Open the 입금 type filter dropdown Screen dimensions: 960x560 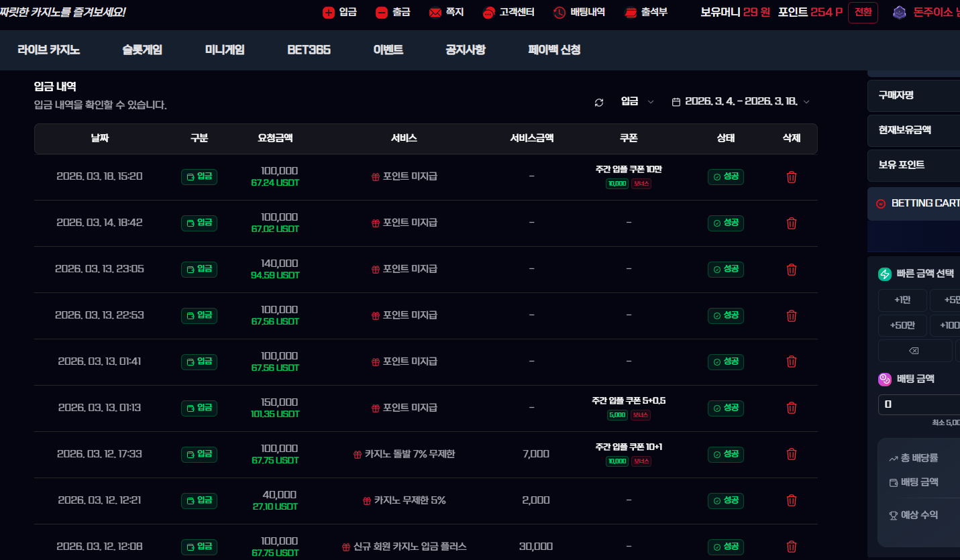(x=637, y=101)
